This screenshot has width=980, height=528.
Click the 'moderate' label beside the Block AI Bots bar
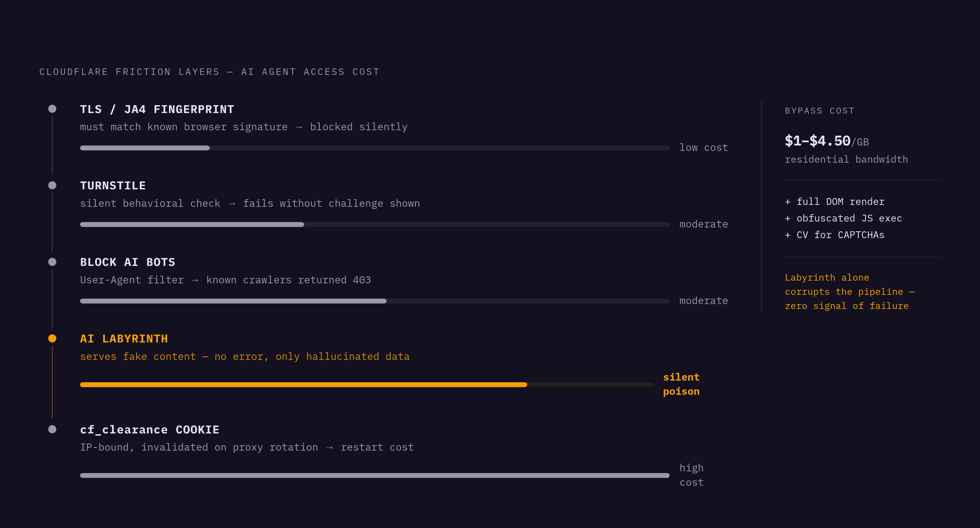[704, 301]
